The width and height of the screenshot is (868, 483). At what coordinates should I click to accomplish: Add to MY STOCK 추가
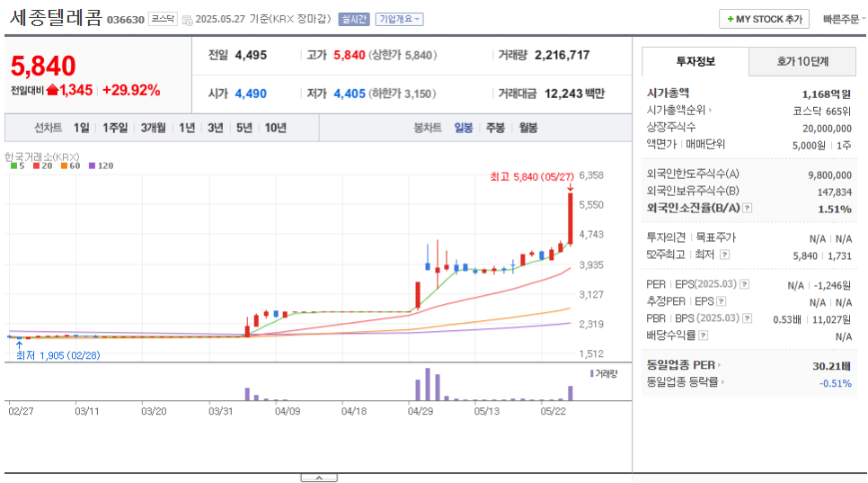pos(764,19)
